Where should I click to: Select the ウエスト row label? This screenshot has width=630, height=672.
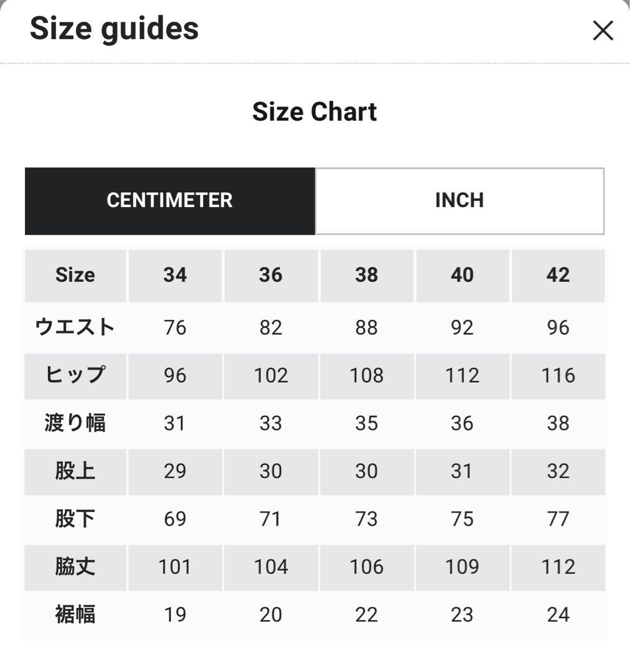[x=75, y=327]
